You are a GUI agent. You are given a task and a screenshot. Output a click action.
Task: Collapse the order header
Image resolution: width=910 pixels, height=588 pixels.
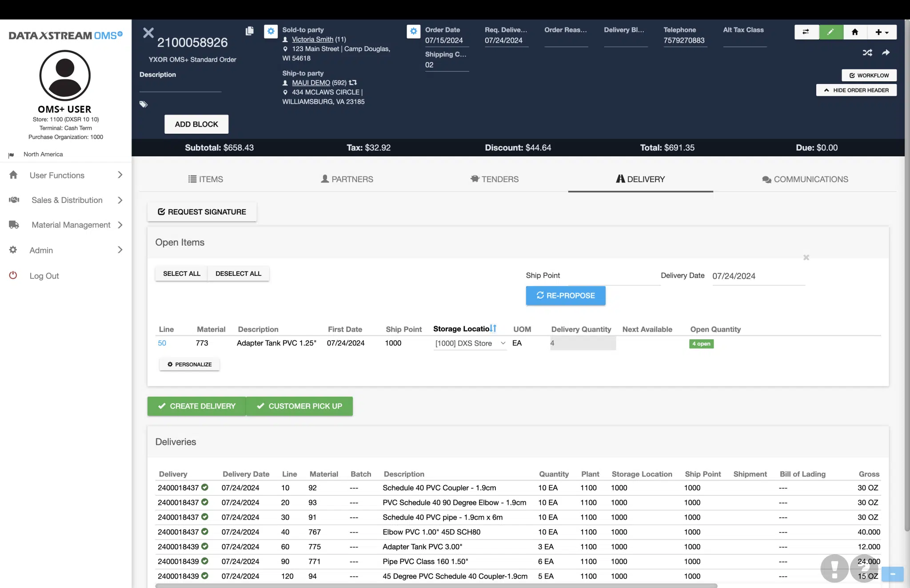pyautogui.click(x=856, y=90)
